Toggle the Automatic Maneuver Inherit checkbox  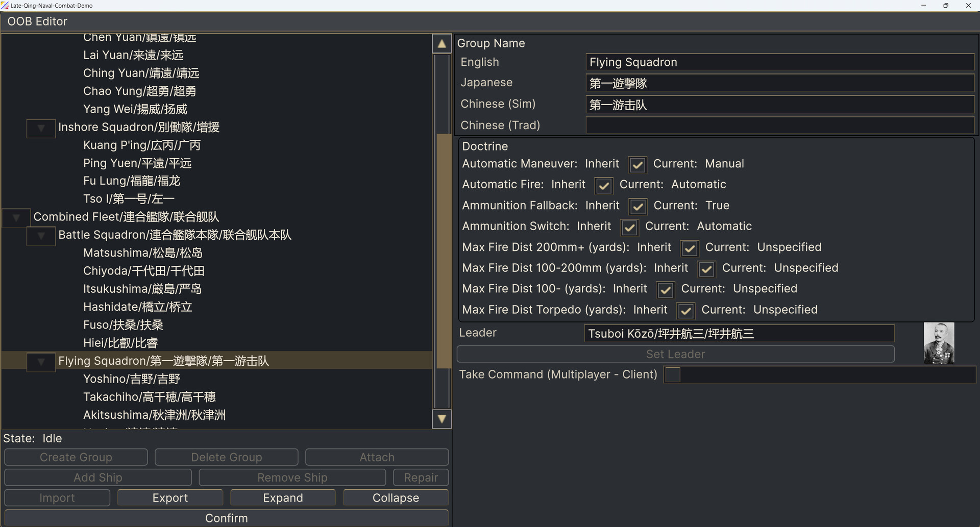pos(637,165)
